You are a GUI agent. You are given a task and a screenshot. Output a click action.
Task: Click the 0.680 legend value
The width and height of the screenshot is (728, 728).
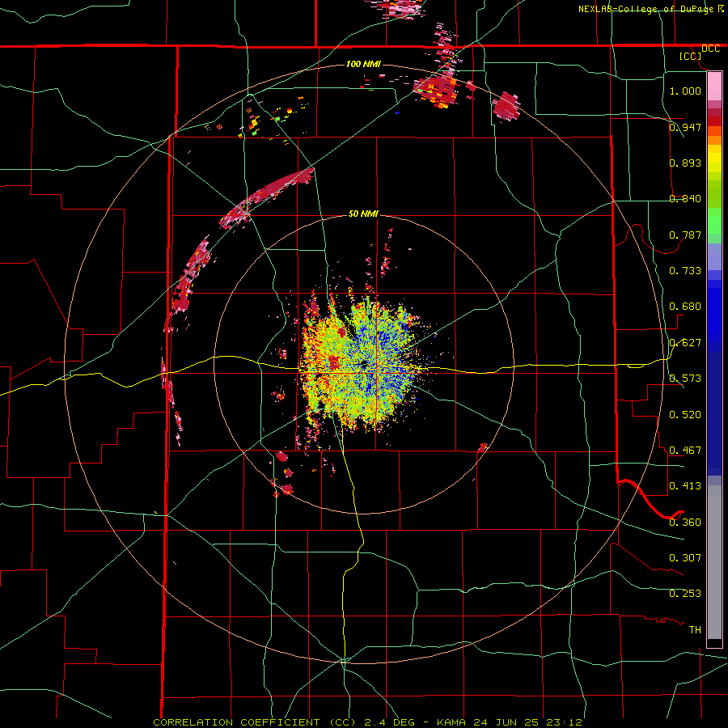pos(685,307)
